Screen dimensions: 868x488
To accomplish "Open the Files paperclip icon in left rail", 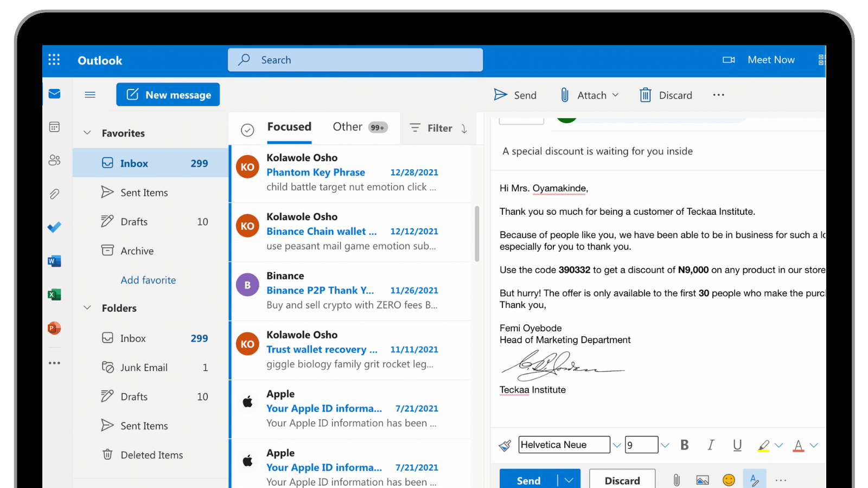I will click(x=54, y=194).
